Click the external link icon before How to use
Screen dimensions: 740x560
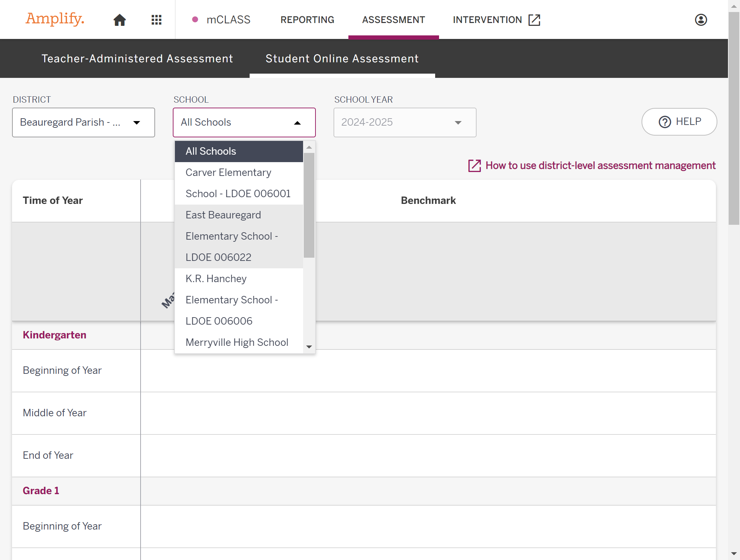(474, 166)
